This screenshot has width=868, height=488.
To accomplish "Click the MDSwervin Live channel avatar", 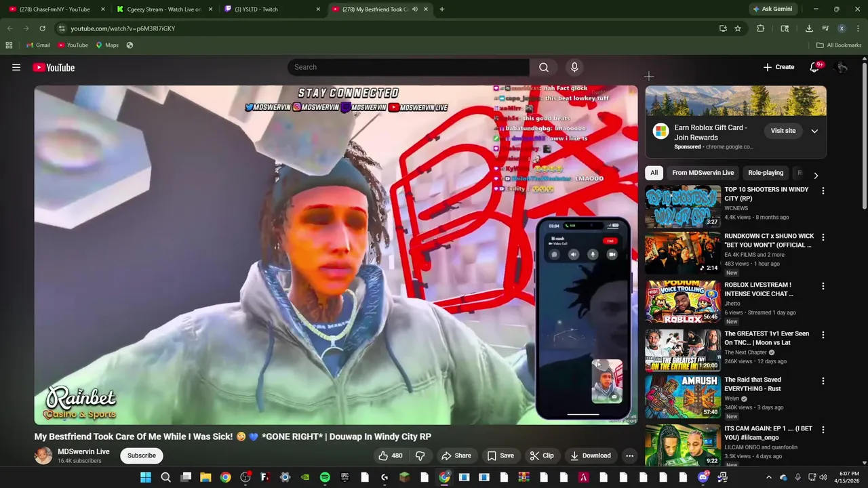I will (x=43, y=455).
